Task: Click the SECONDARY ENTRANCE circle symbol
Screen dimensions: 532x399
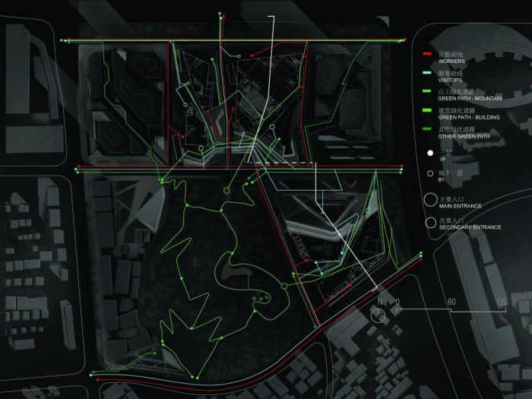Action: pos(431,223)
